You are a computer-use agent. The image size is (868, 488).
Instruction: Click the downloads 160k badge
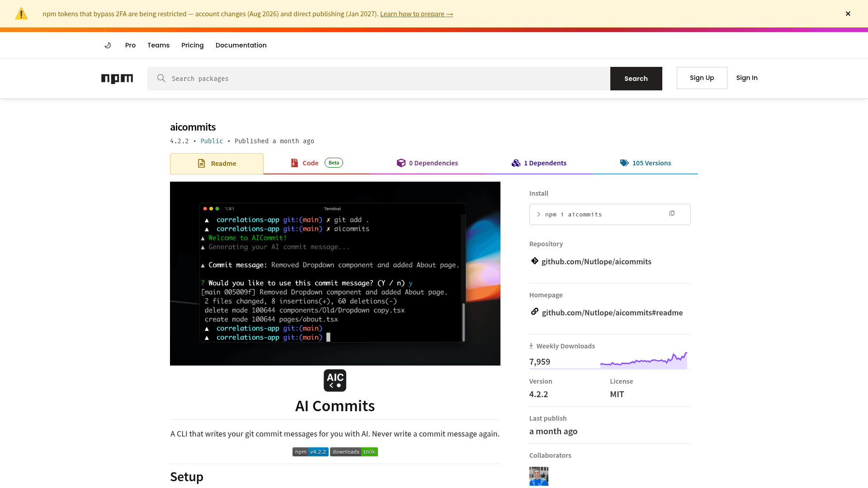tap(354, 452)
